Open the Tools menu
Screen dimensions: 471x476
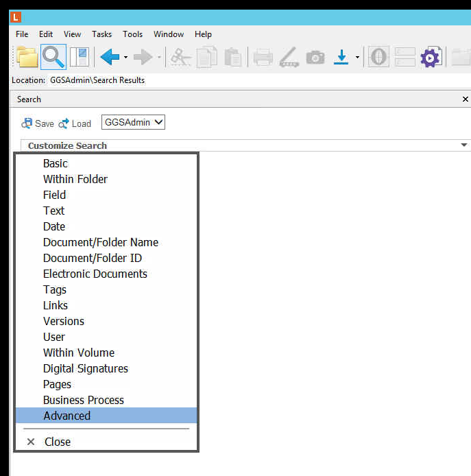coord(132,34)
